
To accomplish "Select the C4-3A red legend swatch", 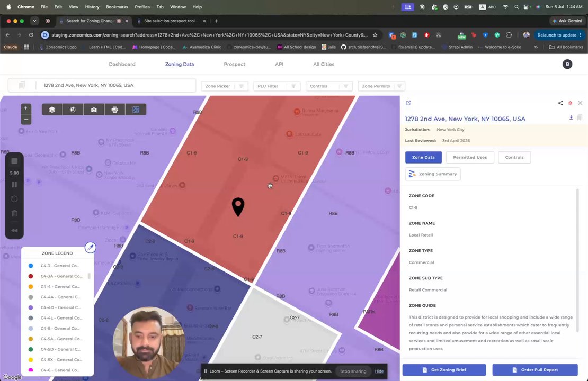I will point(31,276).
